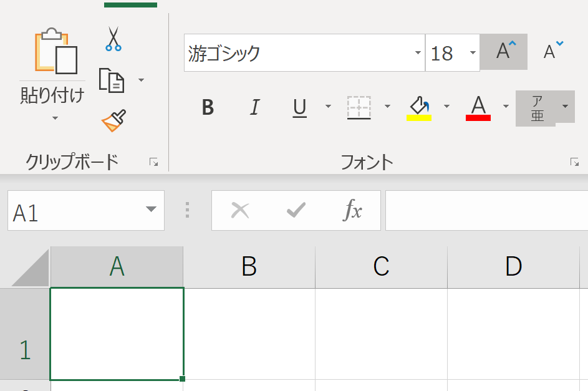Toggle italic formatting
The height and width of the screenshot is (391, 588).
pos(254,107)
